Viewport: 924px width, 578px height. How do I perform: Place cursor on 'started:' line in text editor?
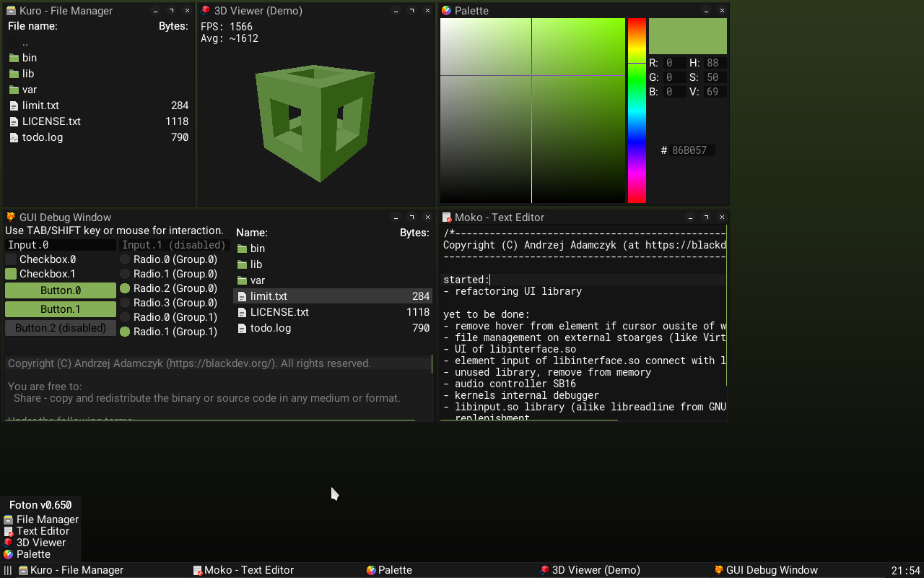point(583,280)
